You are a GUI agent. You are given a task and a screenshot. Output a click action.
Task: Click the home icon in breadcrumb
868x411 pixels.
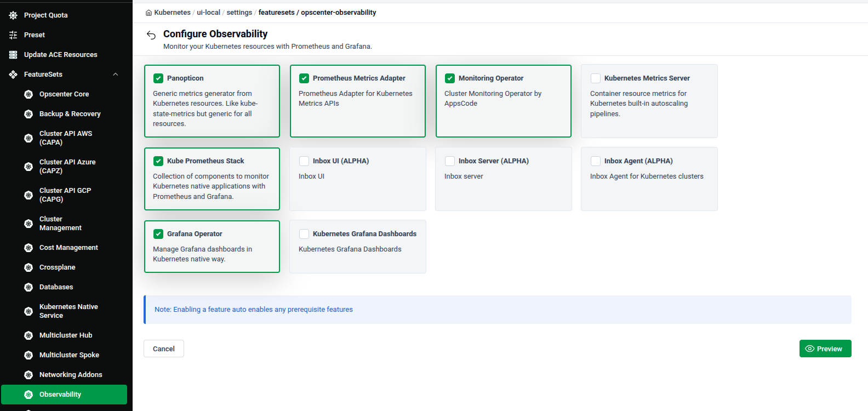(x=149, y=13)
